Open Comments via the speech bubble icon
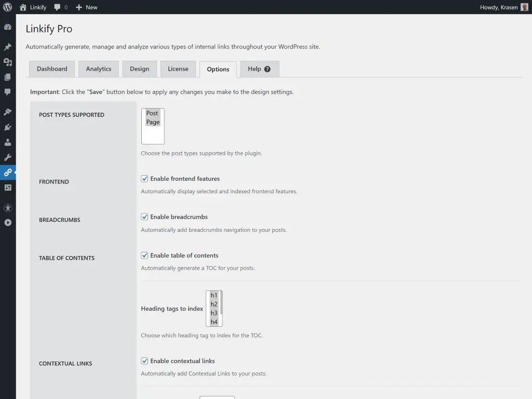The height and width of the screenshot is (399, 532). point(8,92)
